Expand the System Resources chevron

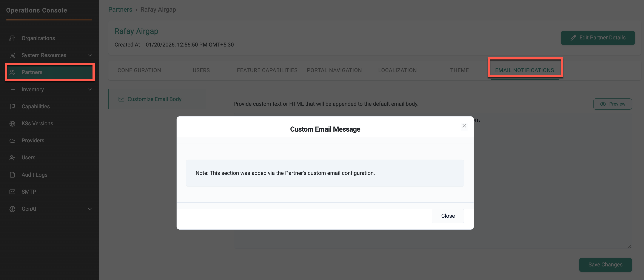[x=90, y=55]
